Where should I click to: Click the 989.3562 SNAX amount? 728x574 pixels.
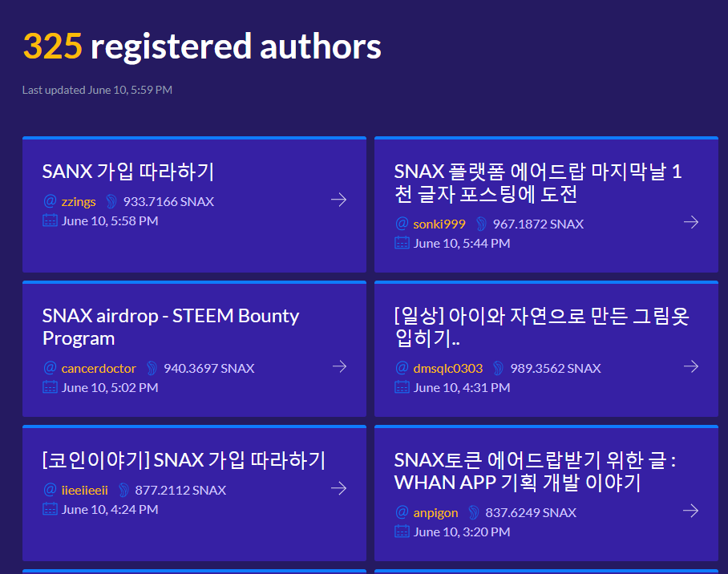point(556,368)
